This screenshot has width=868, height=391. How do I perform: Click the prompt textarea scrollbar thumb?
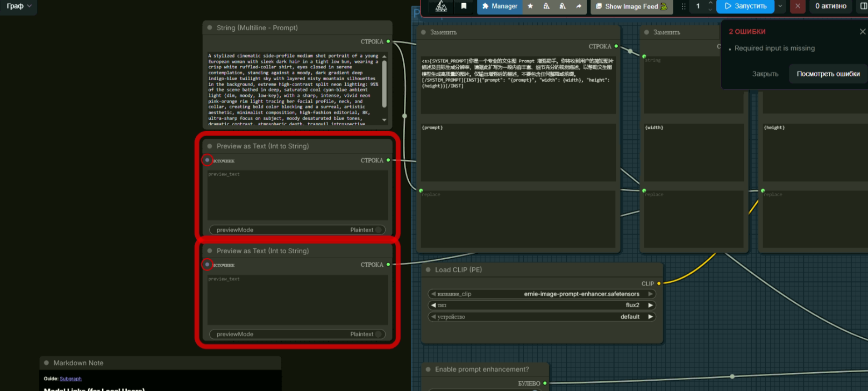coord(384,83)
